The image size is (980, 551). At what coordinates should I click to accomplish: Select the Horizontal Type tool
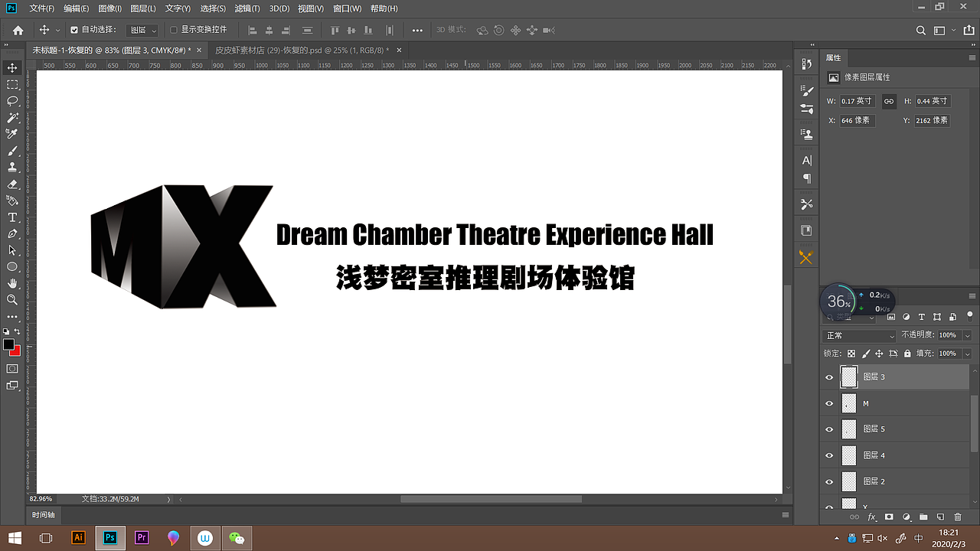click(x=12, y=217)
